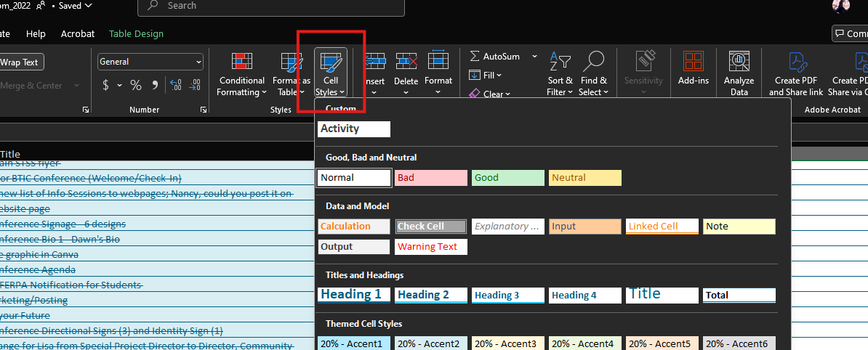Apply the Total cell style
The image size is (868, 350).
click(739, 295)
